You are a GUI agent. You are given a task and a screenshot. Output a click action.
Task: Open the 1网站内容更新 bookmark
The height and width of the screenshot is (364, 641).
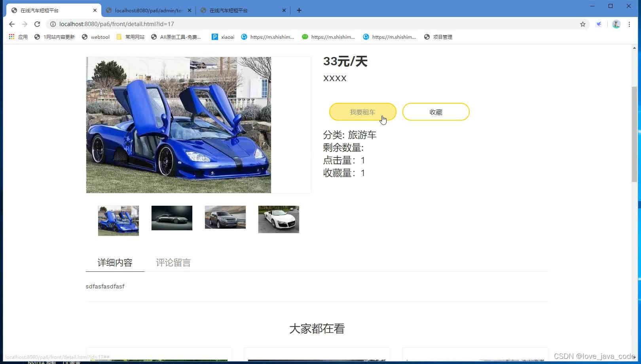tap(55, 37)
